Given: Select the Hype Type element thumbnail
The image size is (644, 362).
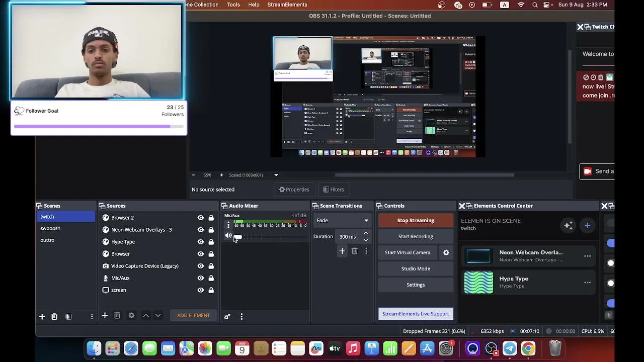Looking at the screenshot, I should [478, 283].
